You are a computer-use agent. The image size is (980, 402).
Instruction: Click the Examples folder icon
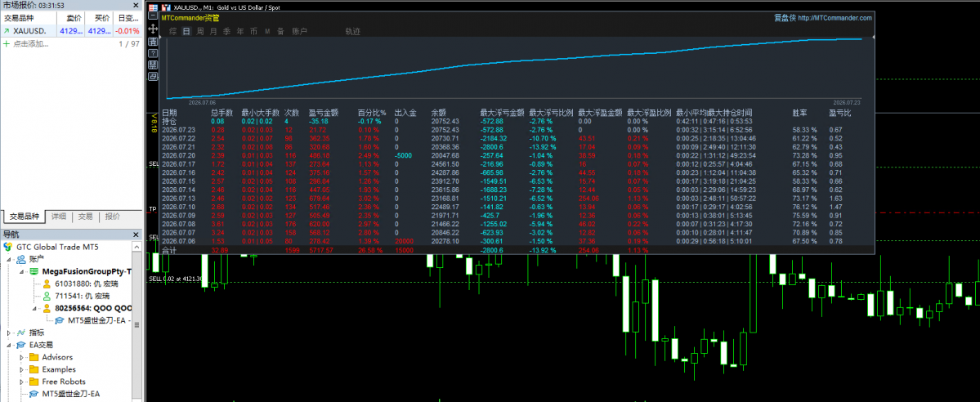click(34, 369)
